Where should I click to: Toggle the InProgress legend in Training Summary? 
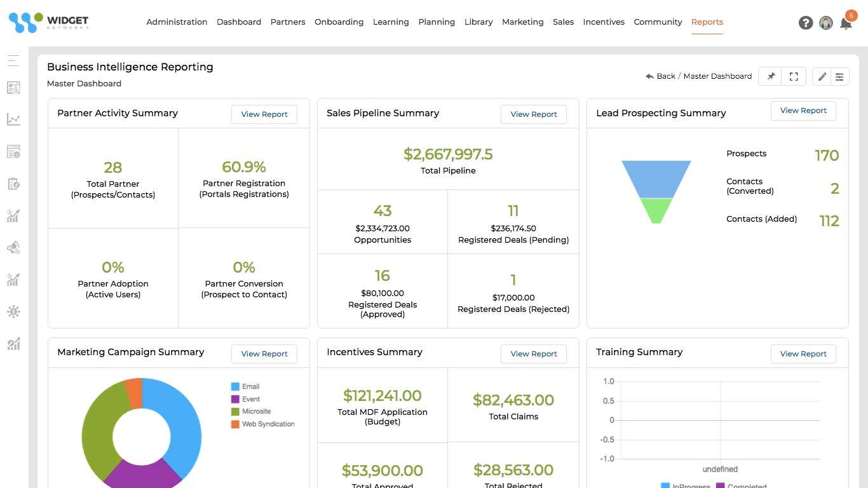[x=685, y=485]
